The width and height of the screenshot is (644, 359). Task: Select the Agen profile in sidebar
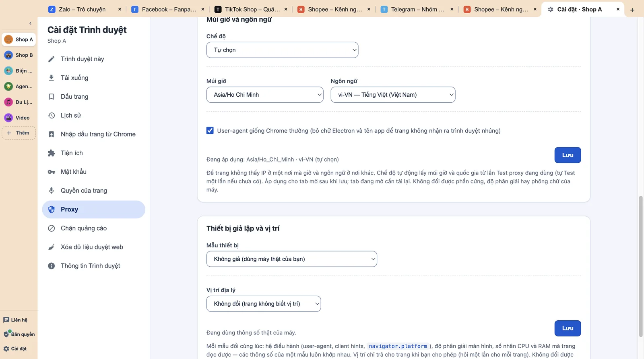(19, 86)
